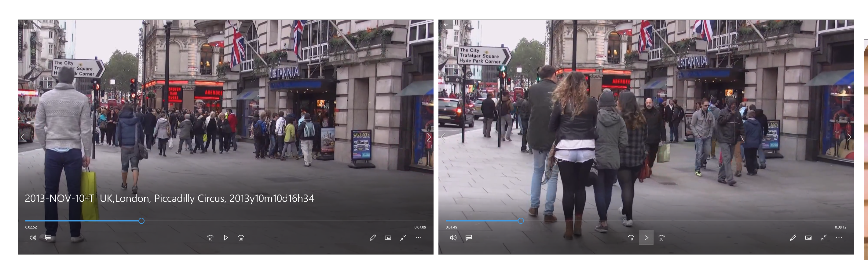The width and height of the screenshot is (868, 260).
Task: Skip forward 30 seconds in left video
Action: pyautogui.click(x=241, y=238)
